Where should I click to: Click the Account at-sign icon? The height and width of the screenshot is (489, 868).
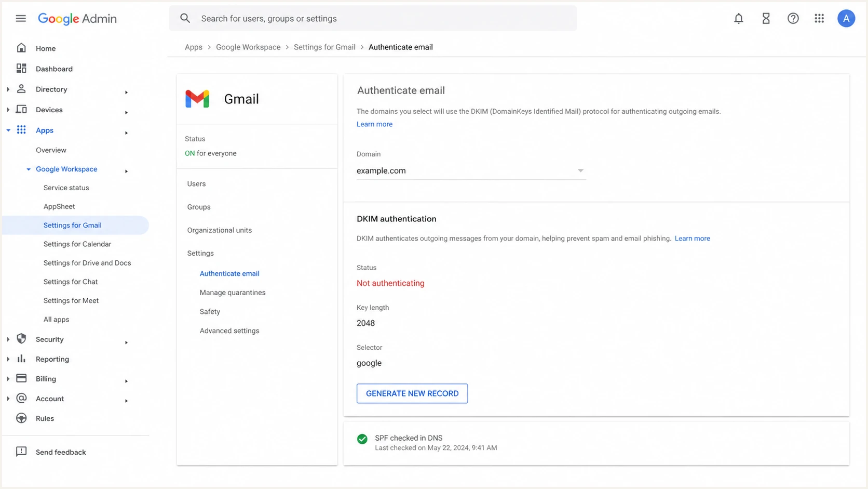pyautogui.click(x=21, y=398)
